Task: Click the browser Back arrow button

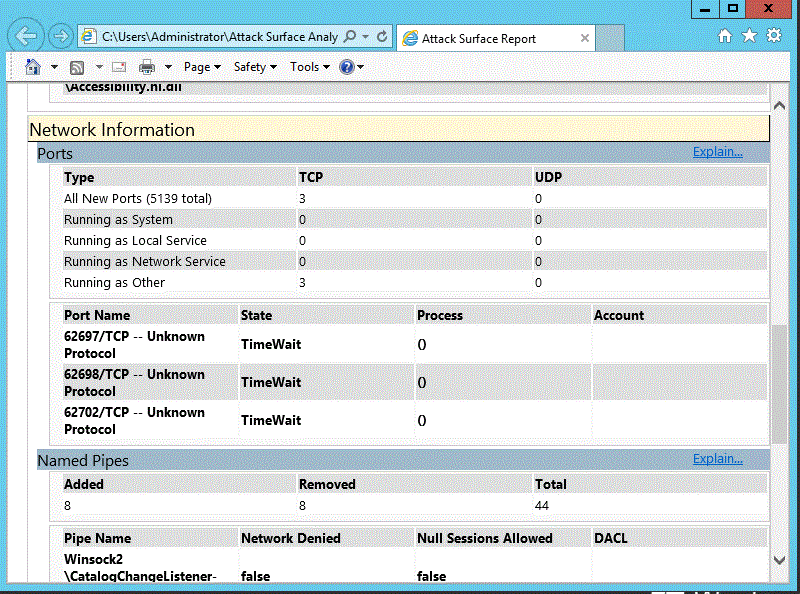Action: point(26,36)
